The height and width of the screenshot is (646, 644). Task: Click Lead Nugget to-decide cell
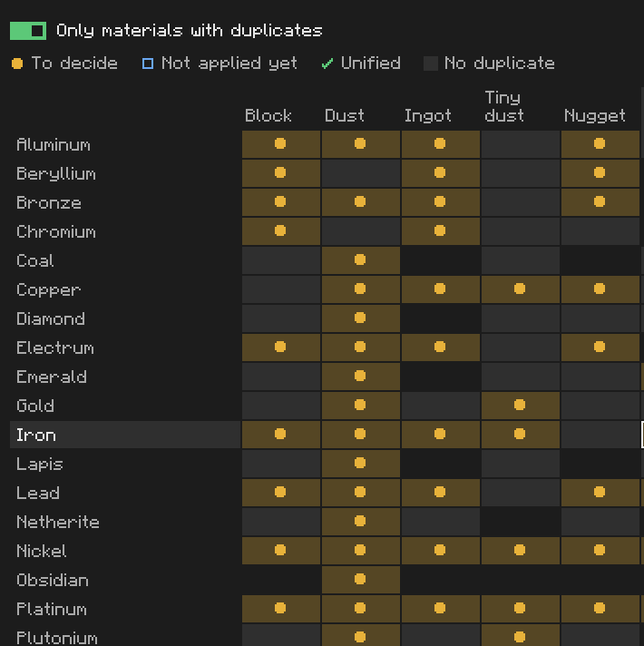[600, 493]
